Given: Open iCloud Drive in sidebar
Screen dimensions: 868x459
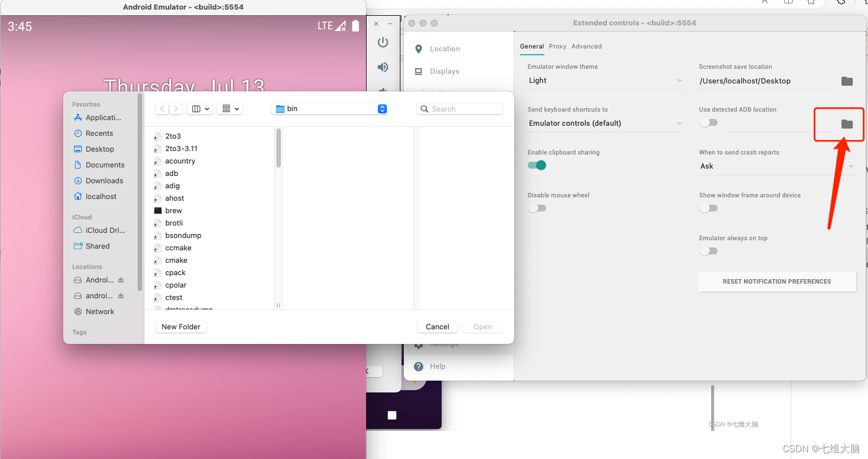Looking at the screenshot, I should (100, 231).
